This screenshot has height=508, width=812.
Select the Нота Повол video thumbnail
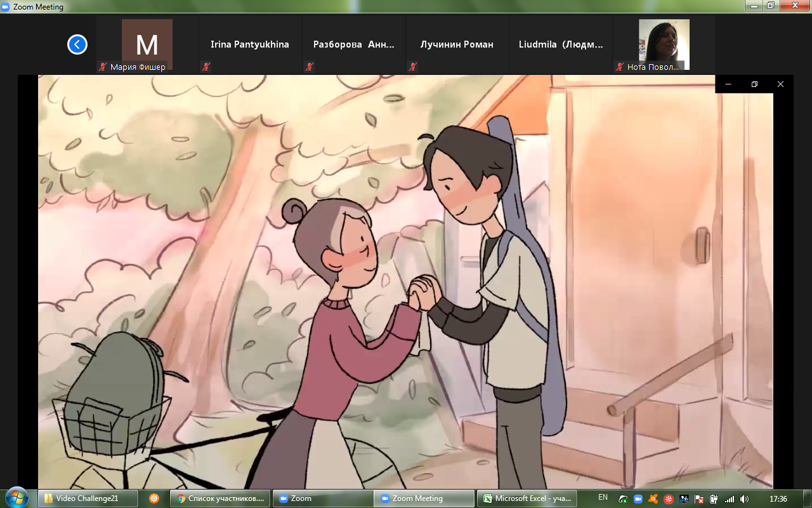(x=664, y=43)
